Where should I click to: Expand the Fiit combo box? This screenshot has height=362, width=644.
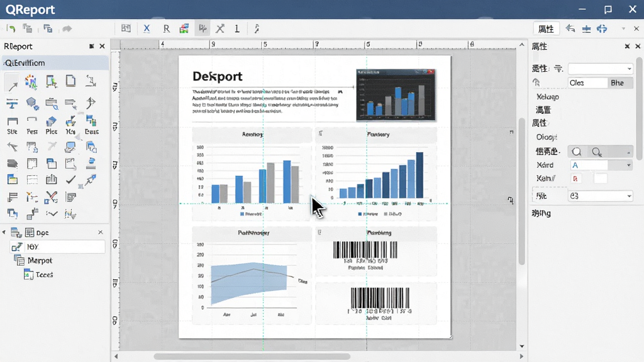click(x=601, y=196)
